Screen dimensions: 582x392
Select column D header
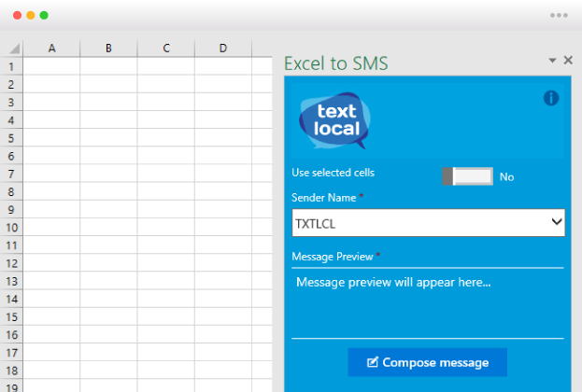222,49
